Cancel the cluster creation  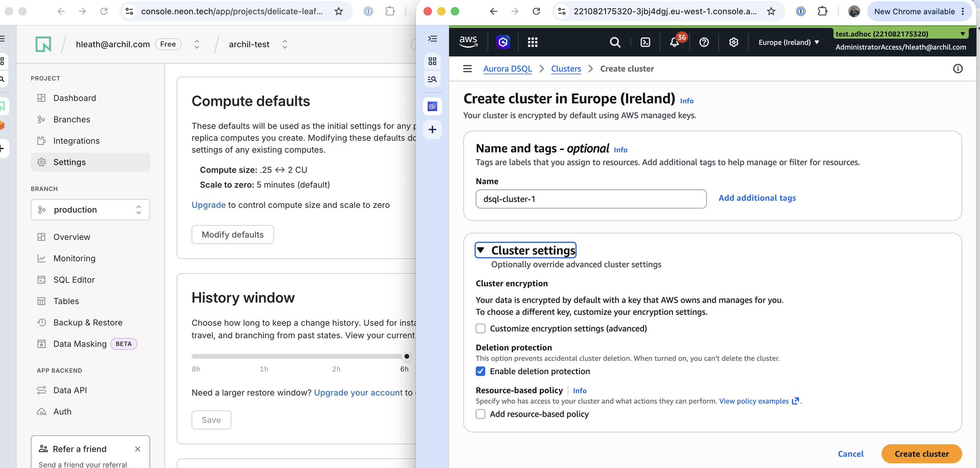(850, 454)
